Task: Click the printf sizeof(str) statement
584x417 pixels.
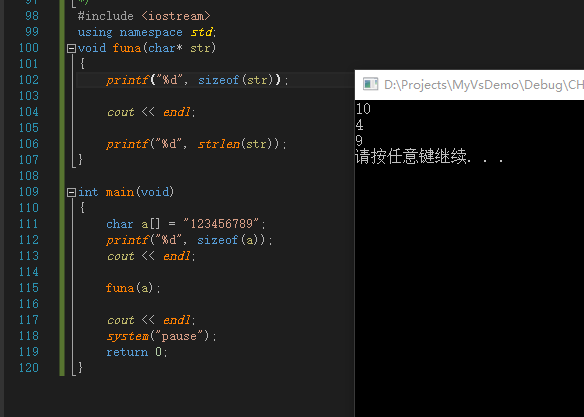Action: [x=197, y=80]
